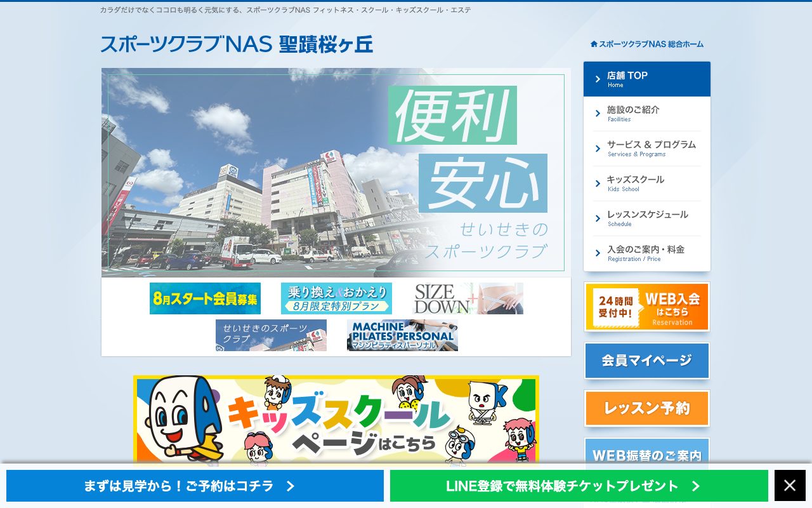The image size is (812, 508).
Task: Select the MACHINE PILATES PERSONAL thumbnail
Action: [402, 335]
